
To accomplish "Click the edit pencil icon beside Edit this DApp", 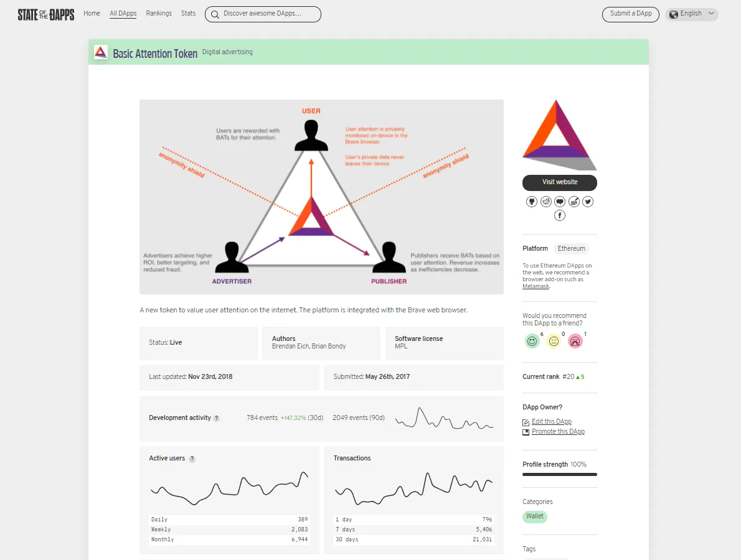I will [526, 422].
